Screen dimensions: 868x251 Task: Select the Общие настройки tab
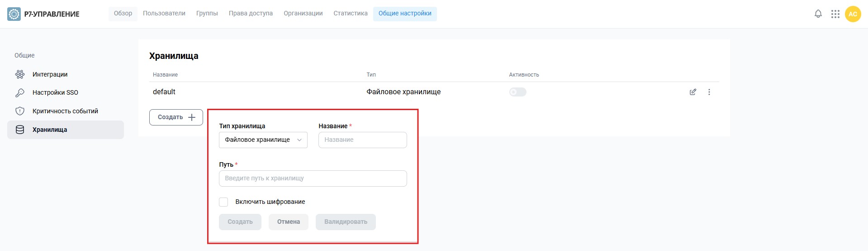click(405, 14)
